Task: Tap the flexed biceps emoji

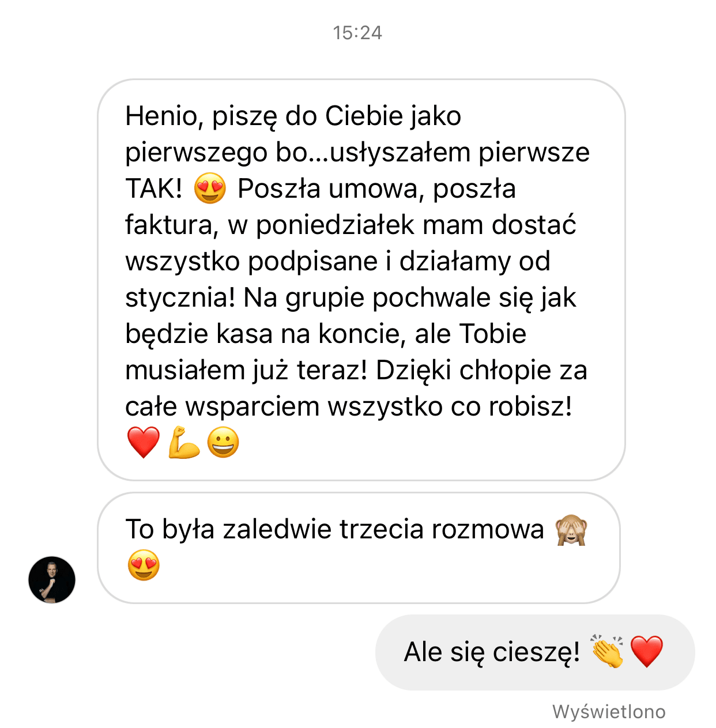Action: [x=183, y=443]
